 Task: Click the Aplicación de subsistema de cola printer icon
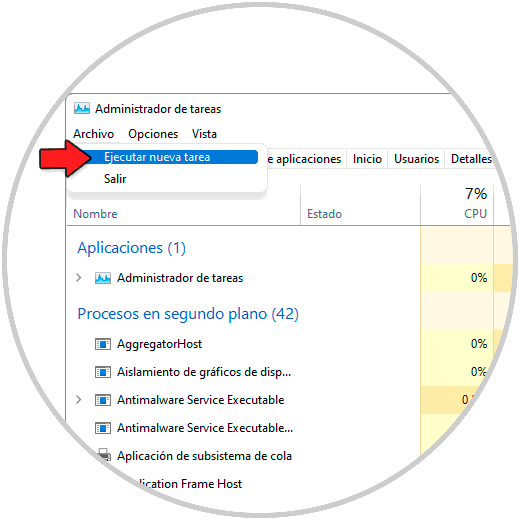click(104, 455)
